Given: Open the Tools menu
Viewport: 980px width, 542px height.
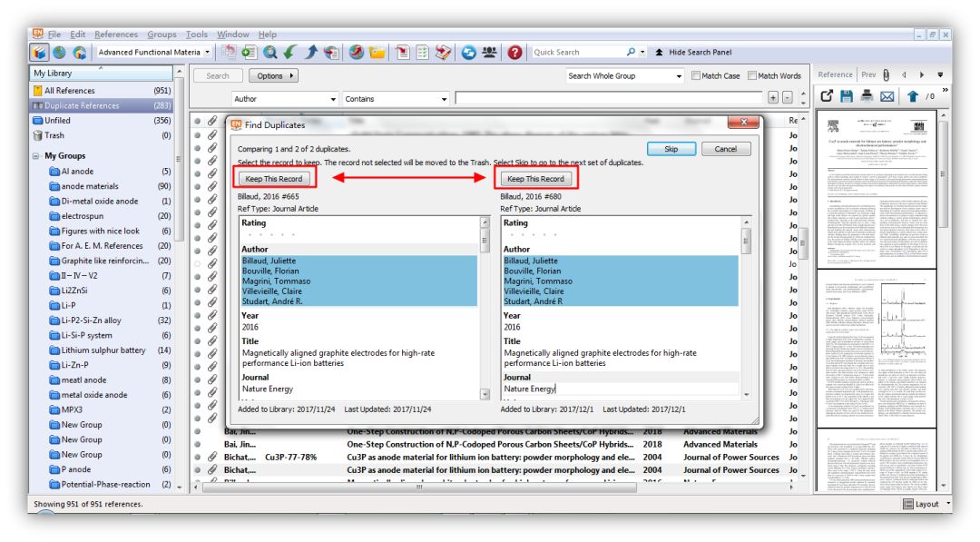Looking at the screenshot, I should (196, 34).
